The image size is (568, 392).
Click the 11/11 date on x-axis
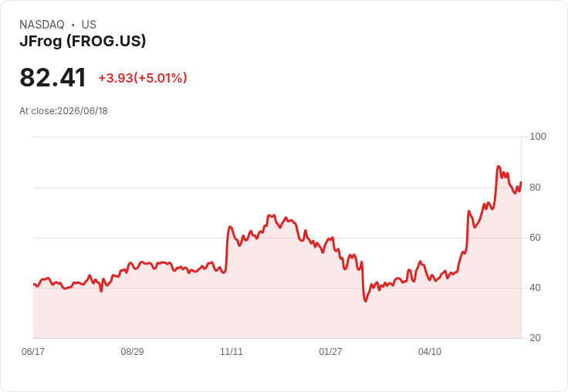pos(232,351)
